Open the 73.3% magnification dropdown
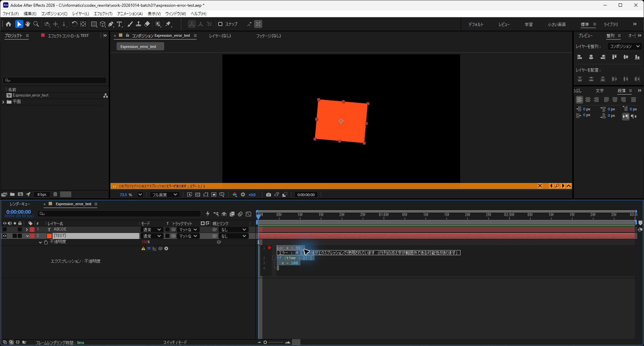 pos(140,195)
